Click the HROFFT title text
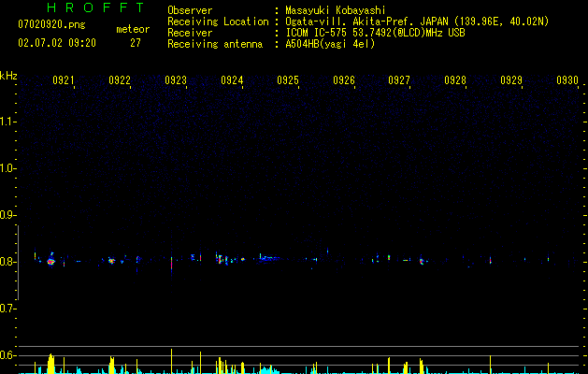Screen dimensions: 588x374 [96, 7]
